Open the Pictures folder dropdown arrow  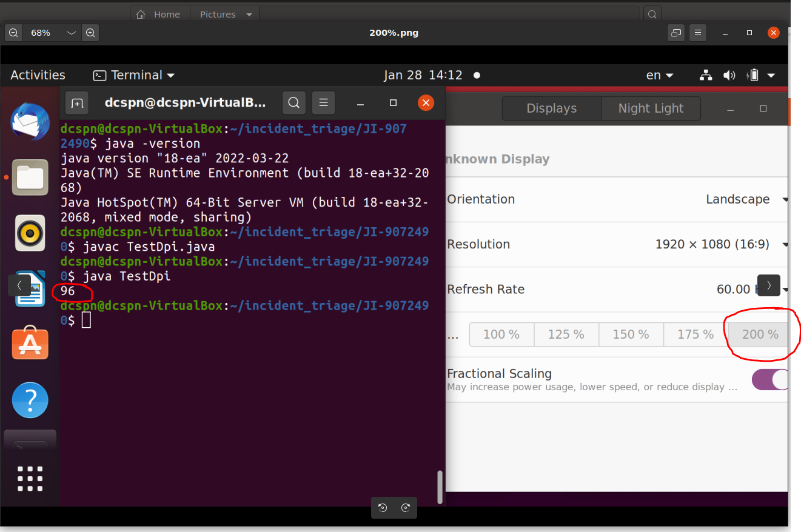[249, 15]
